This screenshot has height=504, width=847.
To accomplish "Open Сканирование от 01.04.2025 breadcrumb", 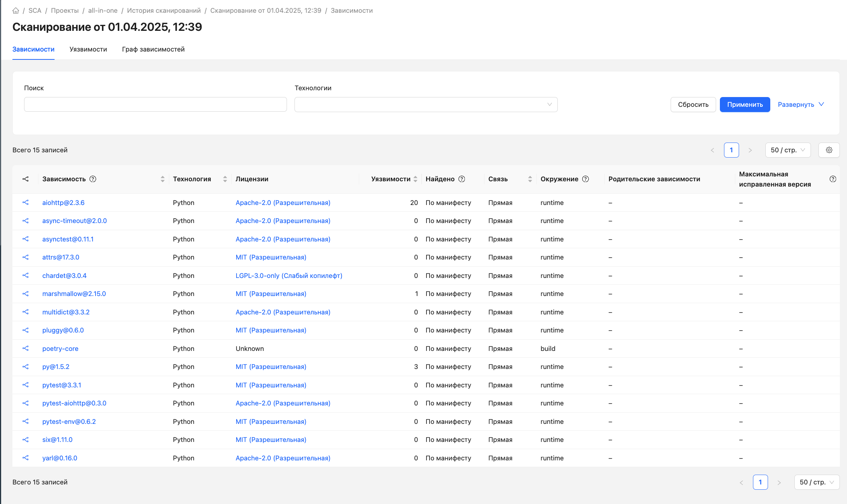I will click(x=266, y=11).
